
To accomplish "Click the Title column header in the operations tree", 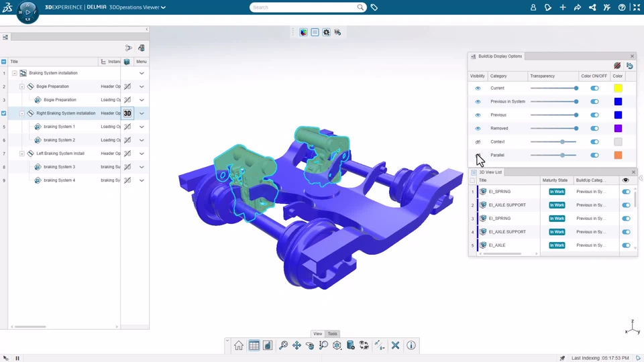I will (x=54, y=62).
